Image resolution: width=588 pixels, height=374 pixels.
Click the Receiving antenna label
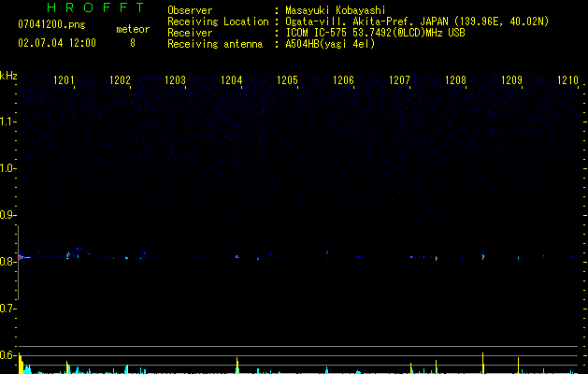pos(215,44)
